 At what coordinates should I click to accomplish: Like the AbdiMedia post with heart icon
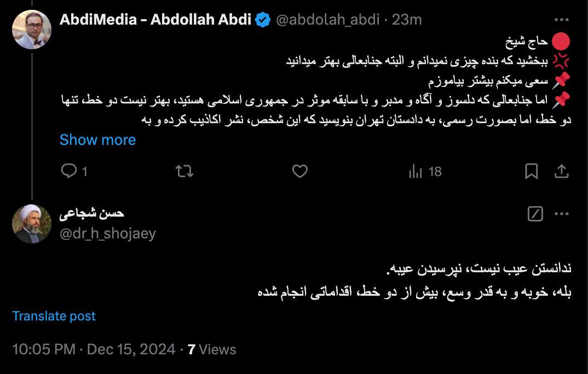299,171
